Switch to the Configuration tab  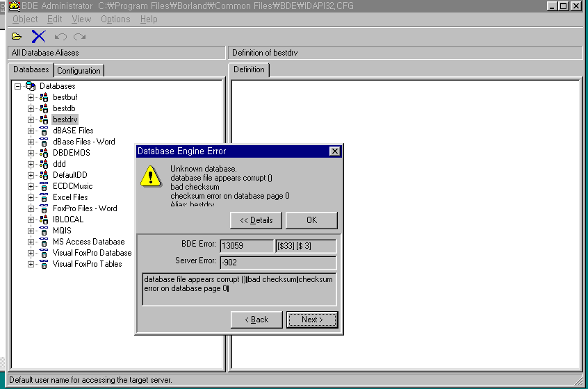[x=79, y=71]
